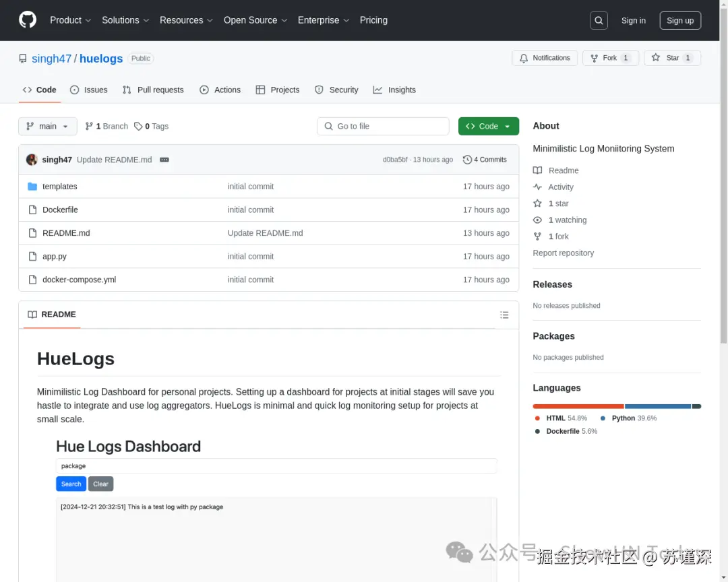Click the Sign up button

680,20
